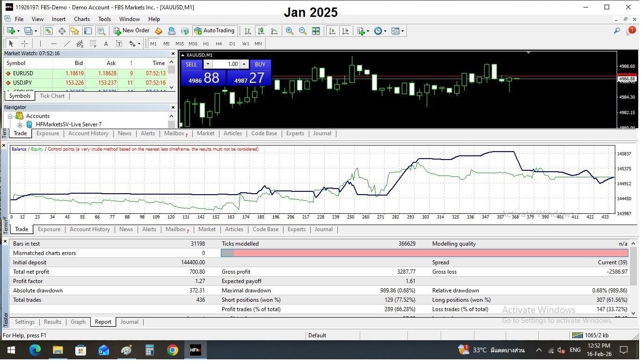Viewport: 641px width, 364px height.
Task: Select the Crosshair tool
Action: point(25,44)
